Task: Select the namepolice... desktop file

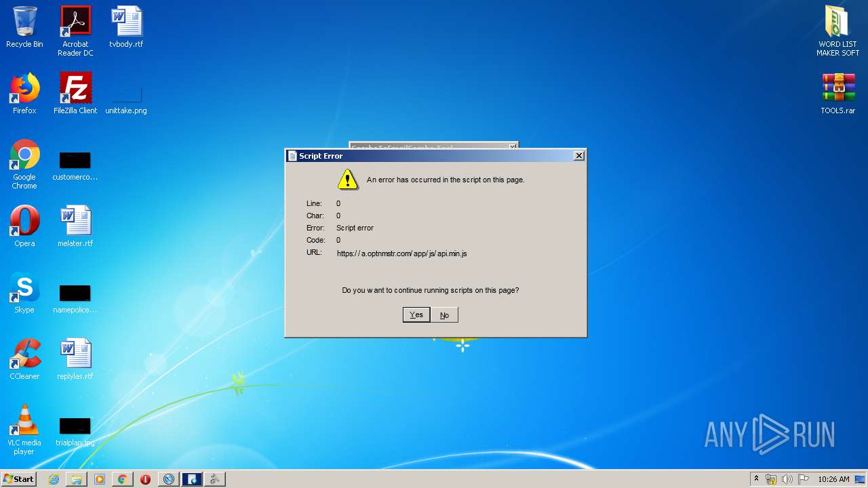Action: pyautogui.click(x=75, y=300)
